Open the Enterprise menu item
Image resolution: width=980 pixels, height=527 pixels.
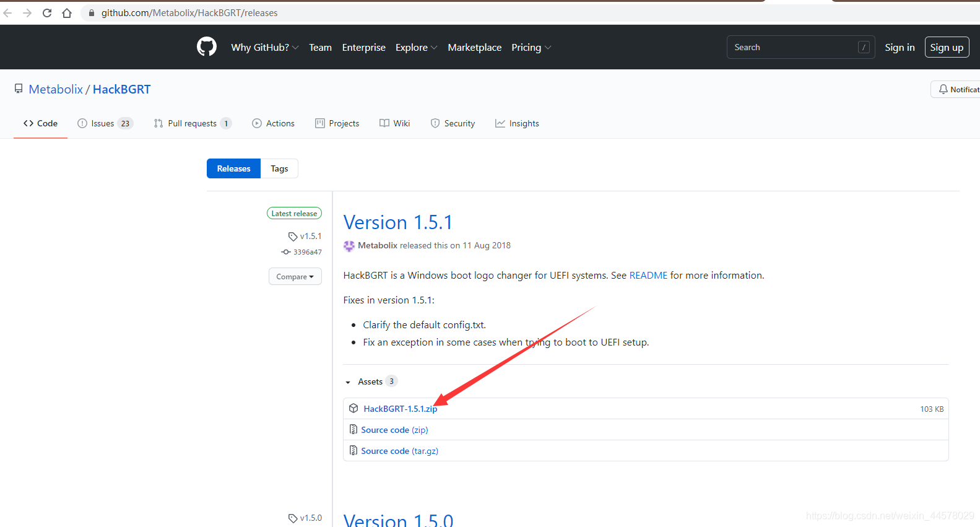click(x=364, y=47)
